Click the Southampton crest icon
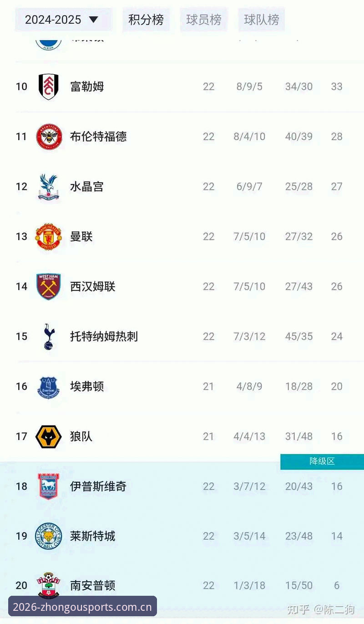Viewport: 364px width, 624px height. [48, 586]
